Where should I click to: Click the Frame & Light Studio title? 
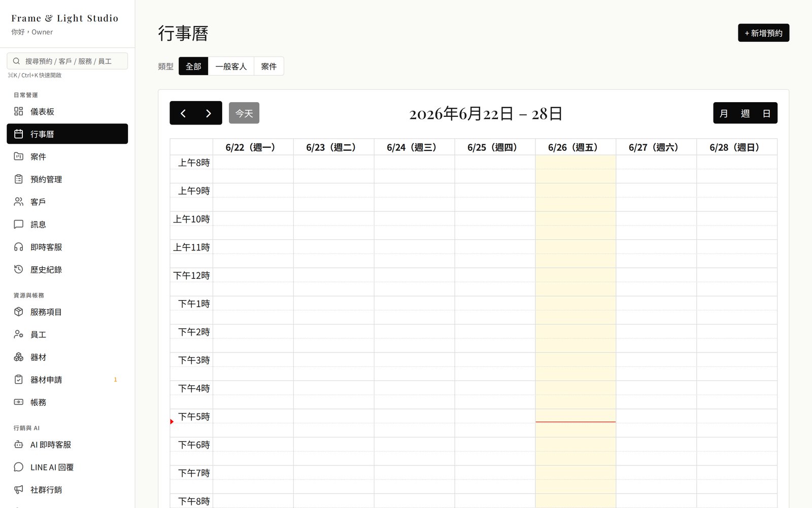pyautogui.click(x=64, y=18)
